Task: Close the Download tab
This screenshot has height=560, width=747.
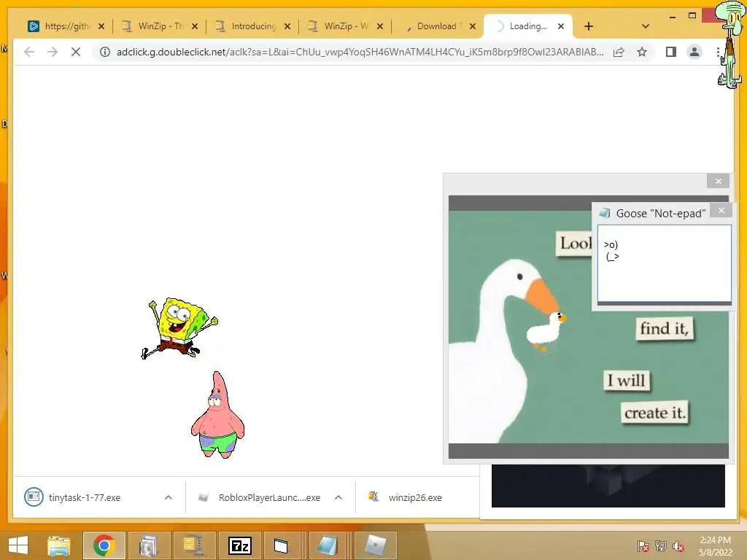Action: click(x=472, y=27)
